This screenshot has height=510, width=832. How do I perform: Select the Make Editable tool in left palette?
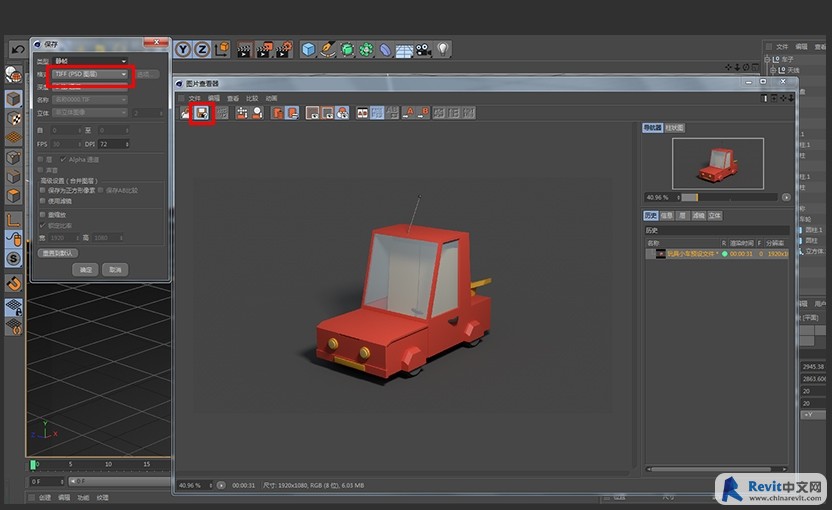14,75
